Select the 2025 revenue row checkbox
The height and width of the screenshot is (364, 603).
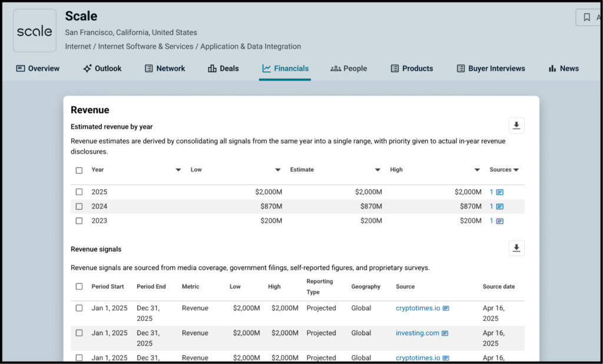point(79,192)
